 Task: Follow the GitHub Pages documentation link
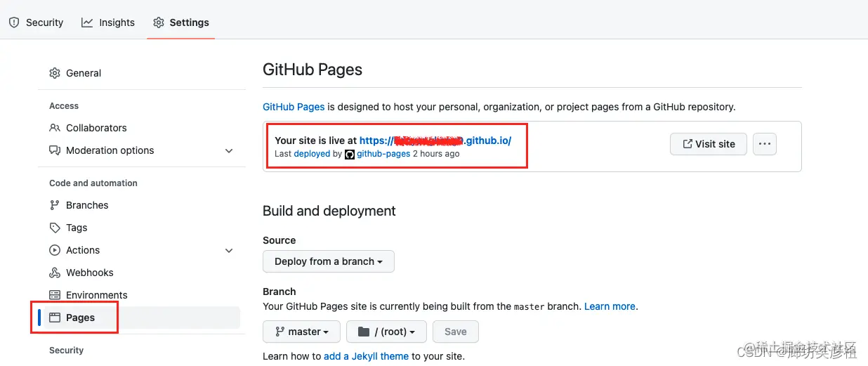pos(294,107)
